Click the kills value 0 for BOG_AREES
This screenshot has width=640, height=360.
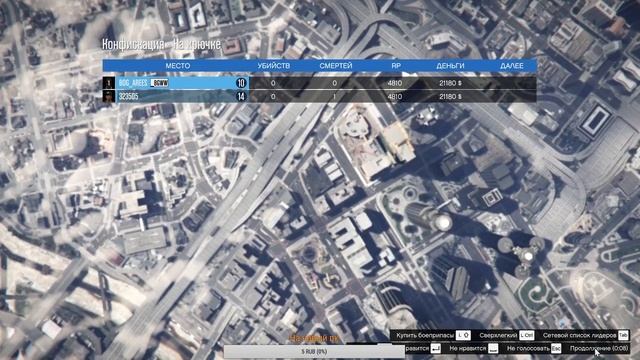(x=273, y=83)
